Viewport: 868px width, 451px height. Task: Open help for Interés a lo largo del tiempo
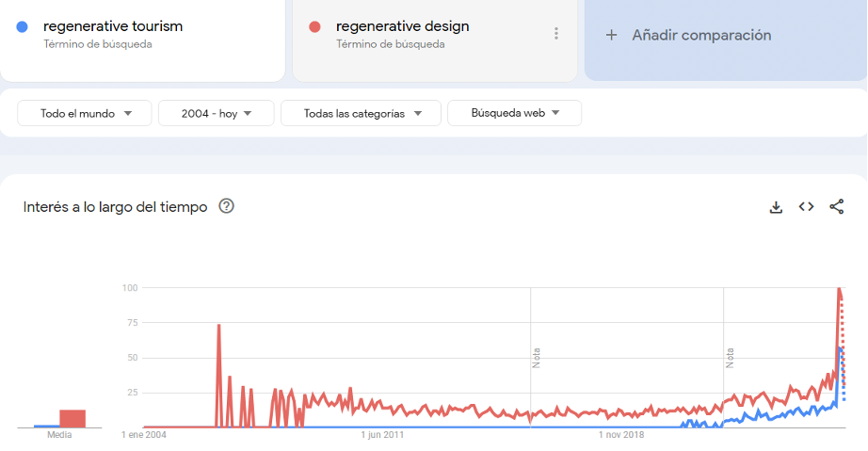pos(226,206)
